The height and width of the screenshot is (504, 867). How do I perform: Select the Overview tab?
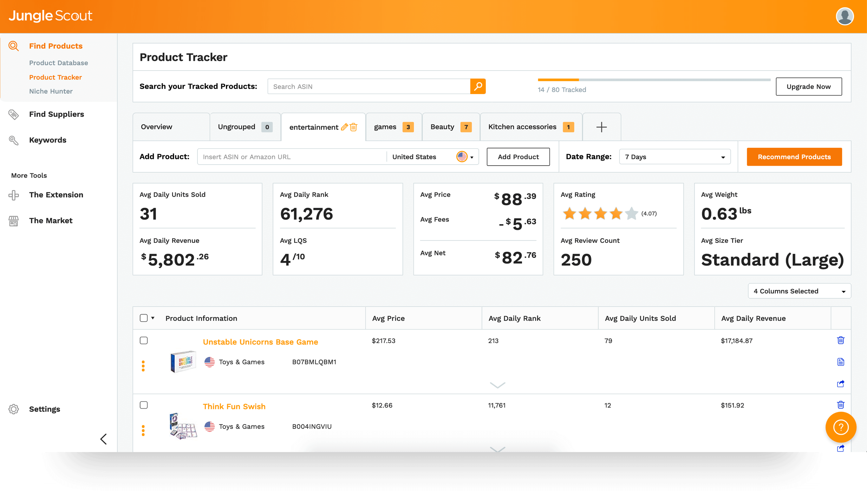click(x=156, y=127)
